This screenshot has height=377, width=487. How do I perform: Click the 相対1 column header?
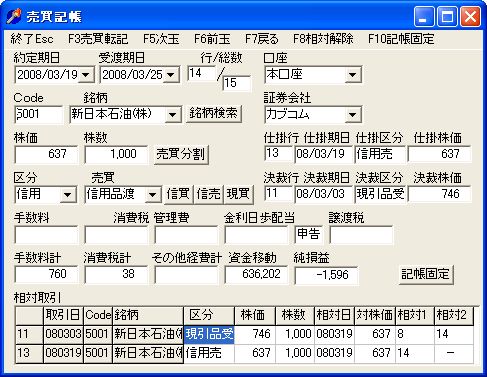(x=415, y=315)
